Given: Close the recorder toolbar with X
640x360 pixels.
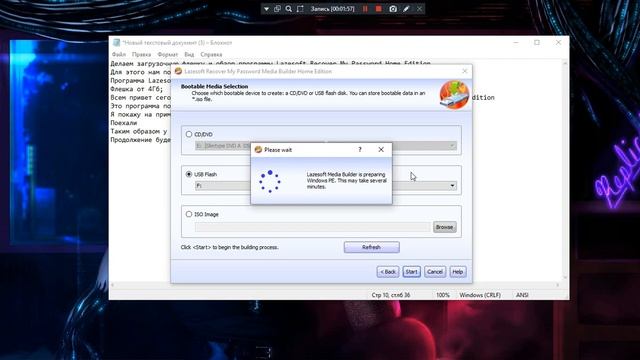Looking at the screenshot, I should click(419, 9).
